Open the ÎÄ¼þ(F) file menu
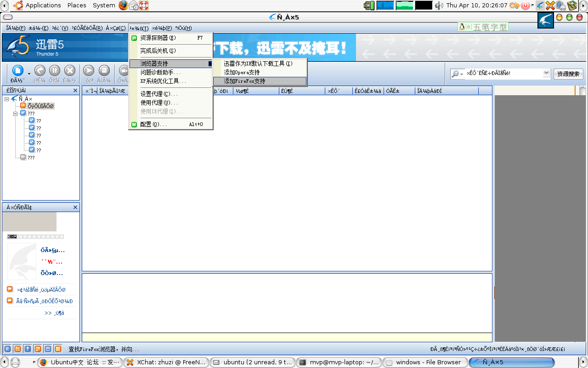588x368 pixels. (16, 28)
